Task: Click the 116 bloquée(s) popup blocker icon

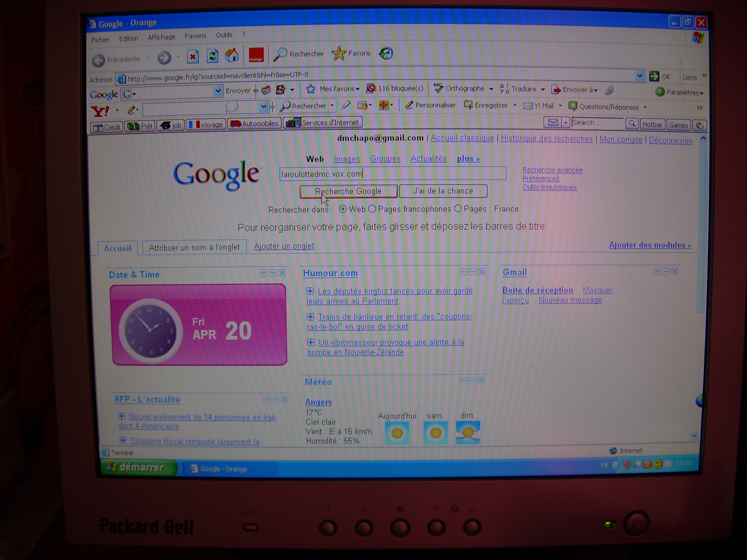Action: pos(371,88)
